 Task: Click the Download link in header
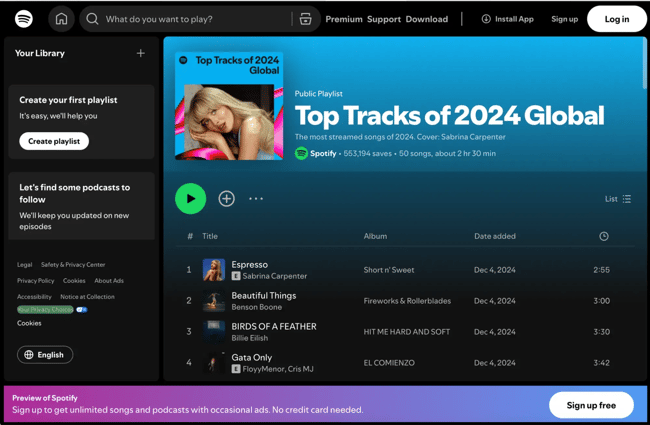point(427,19)
